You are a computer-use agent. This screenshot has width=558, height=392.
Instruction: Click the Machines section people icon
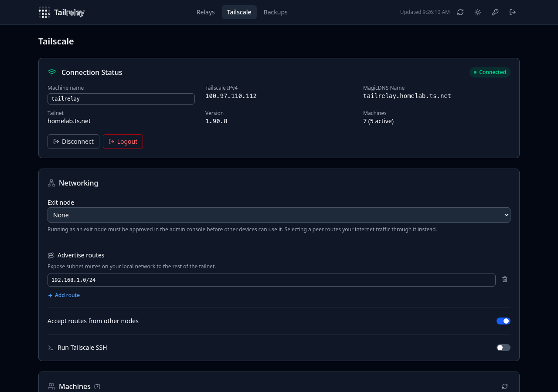51,386
